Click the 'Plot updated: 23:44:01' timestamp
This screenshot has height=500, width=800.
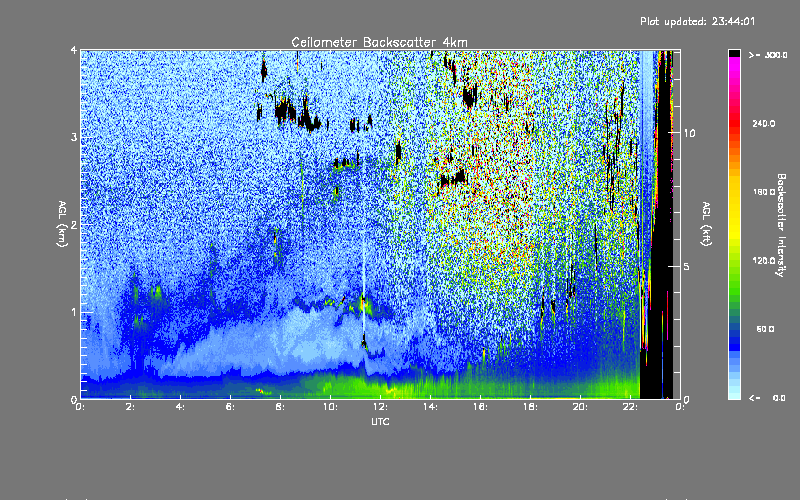click(x=697, y=21)
